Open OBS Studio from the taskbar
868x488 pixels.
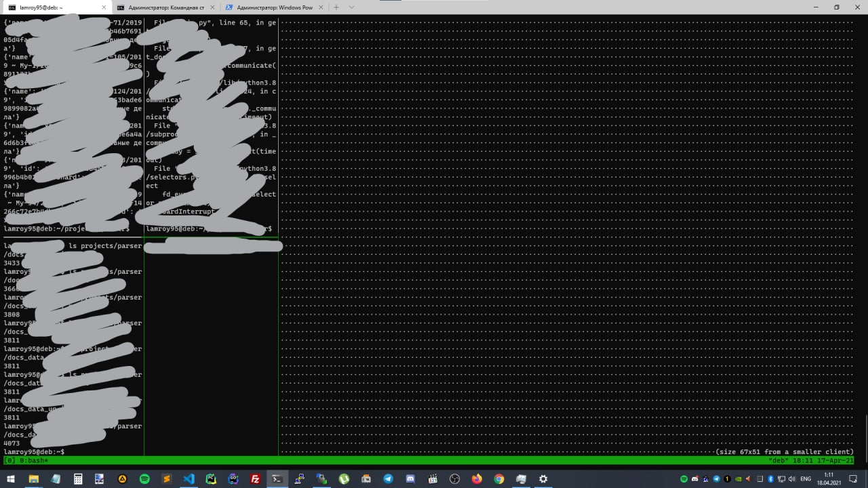[455, 479]
